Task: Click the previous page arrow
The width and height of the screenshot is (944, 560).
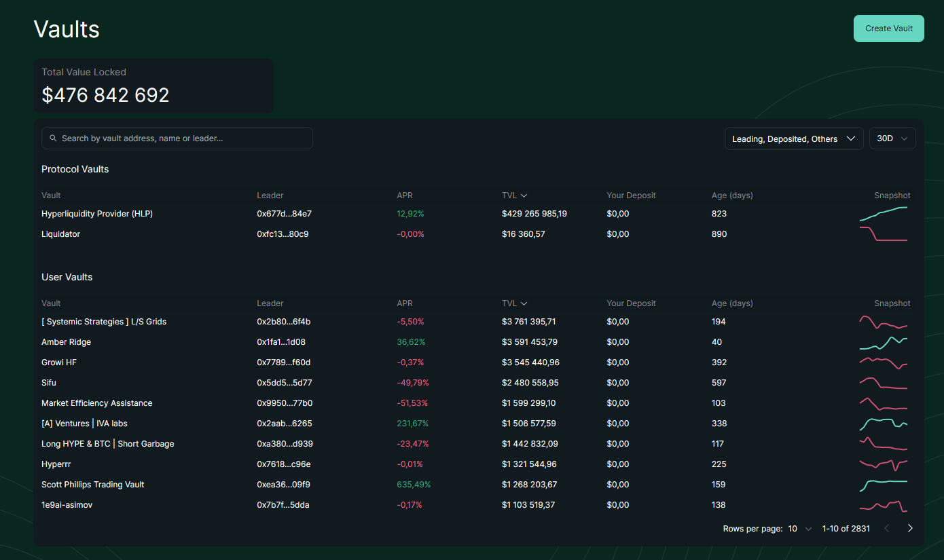Action: pyautogui.click(x=886, y=528)
